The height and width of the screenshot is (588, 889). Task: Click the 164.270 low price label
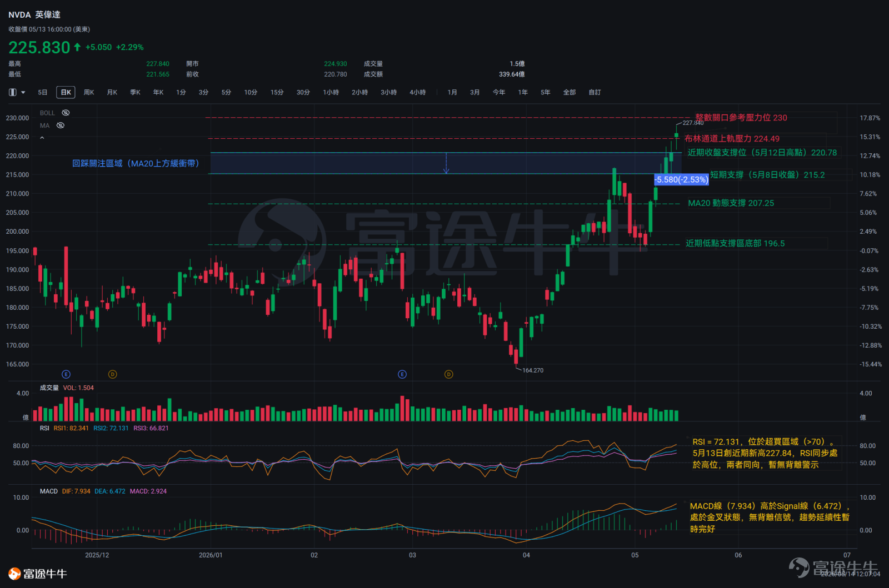(x=533, y=370)
